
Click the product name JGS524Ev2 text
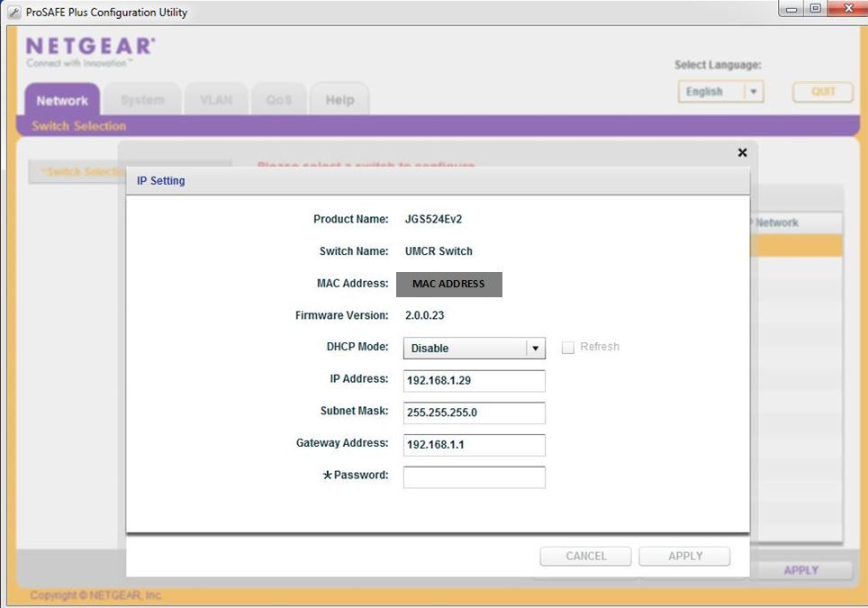point(433,219)
